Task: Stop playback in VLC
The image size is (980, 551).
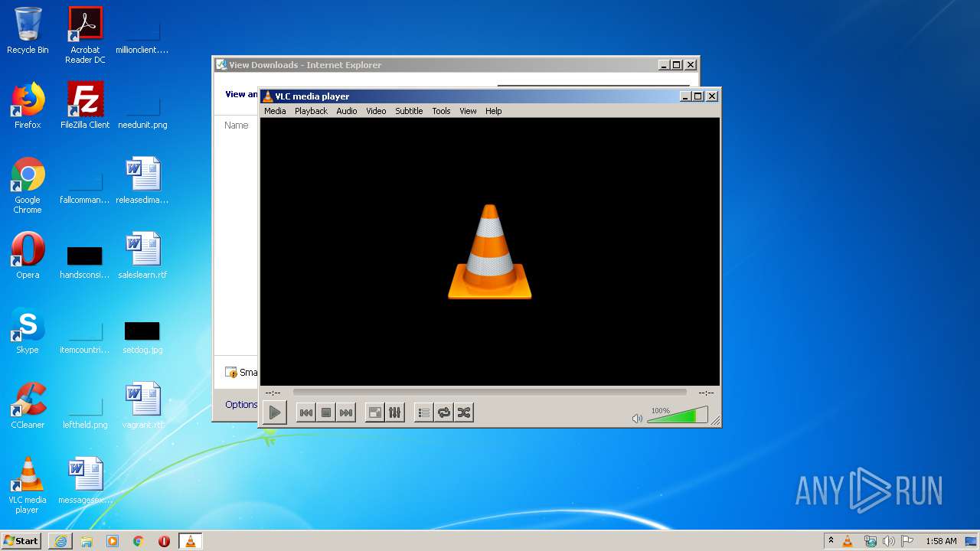Action: (326, 412)
